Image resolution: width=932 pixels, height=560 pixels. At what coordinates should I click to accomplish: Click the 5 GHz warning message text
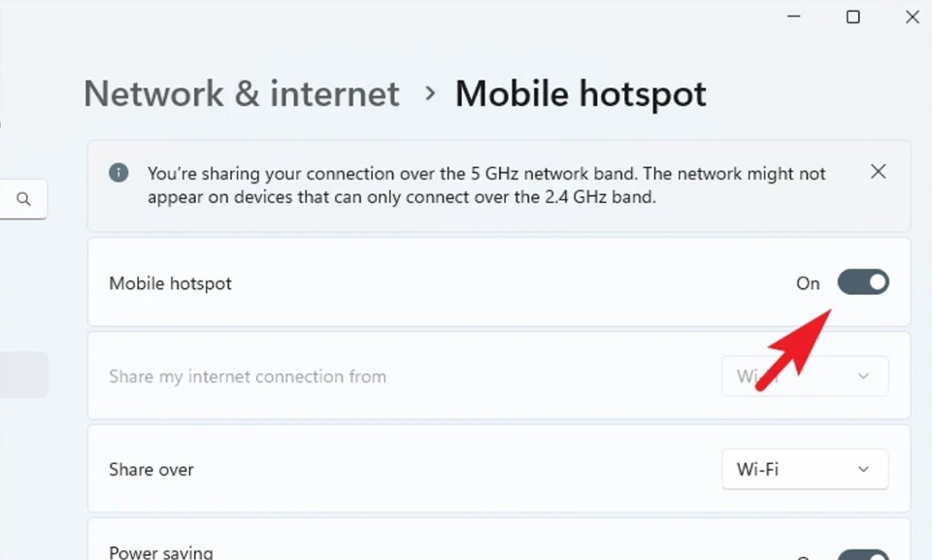tap(485, 184)
